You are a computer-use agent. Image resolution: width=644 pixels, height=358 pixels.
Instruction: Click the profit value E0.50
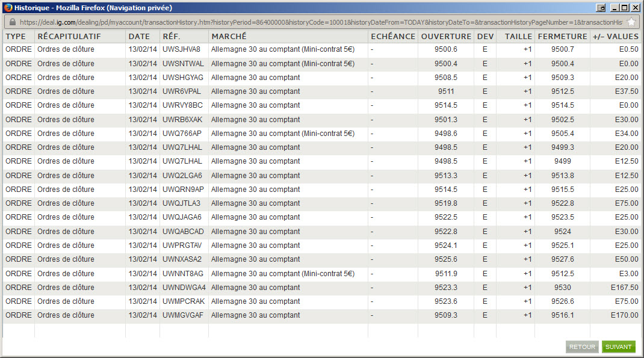pyautogui.click(x=628, y=49)
